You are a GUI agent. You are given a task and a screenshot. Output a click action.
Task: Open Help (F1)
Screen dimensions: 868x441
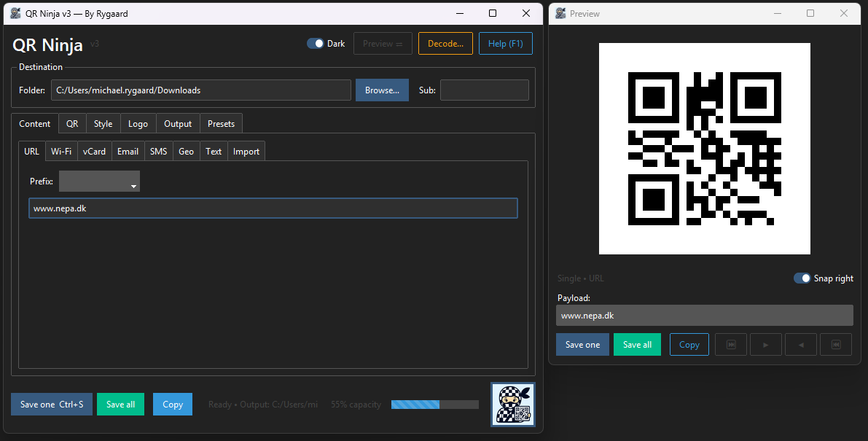(505, 44)
